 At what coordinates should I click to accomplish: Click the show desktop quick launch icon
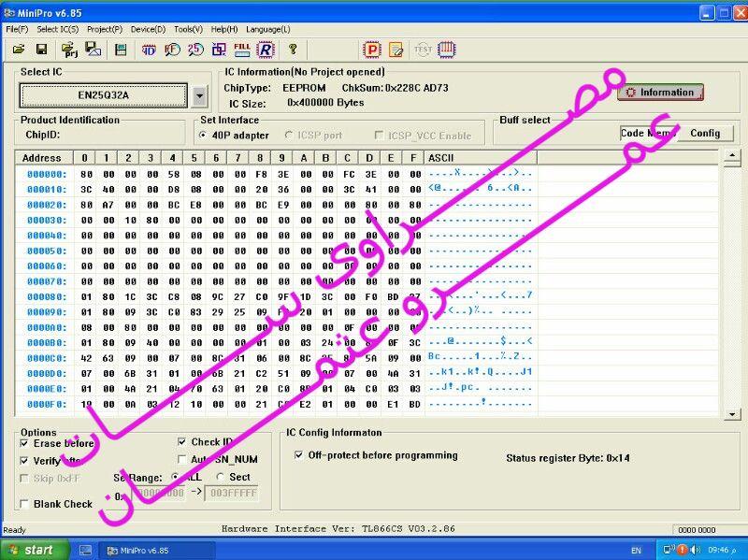click(85, 551)
